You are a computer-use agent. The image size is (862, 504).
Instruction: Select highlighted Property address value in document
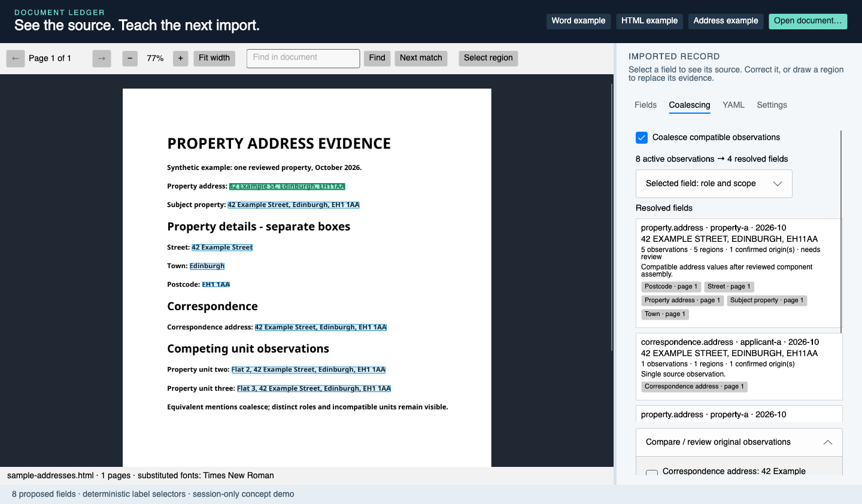coord(287,187)
